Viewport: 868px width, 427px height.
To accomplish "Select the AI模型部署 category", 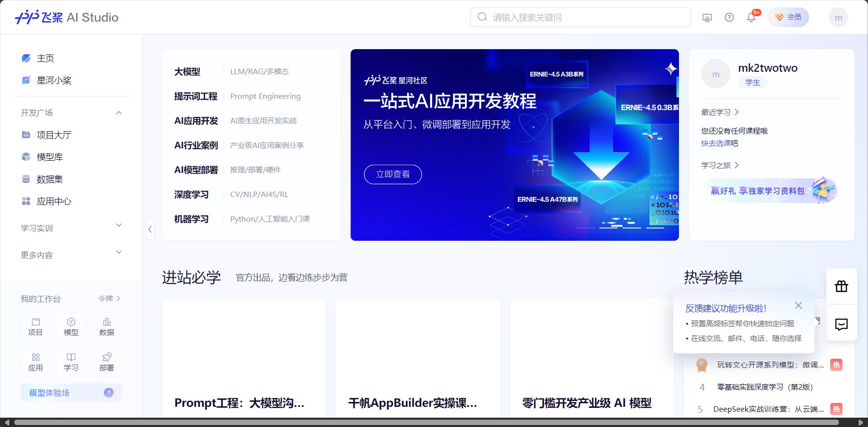I will coord(196,170).
